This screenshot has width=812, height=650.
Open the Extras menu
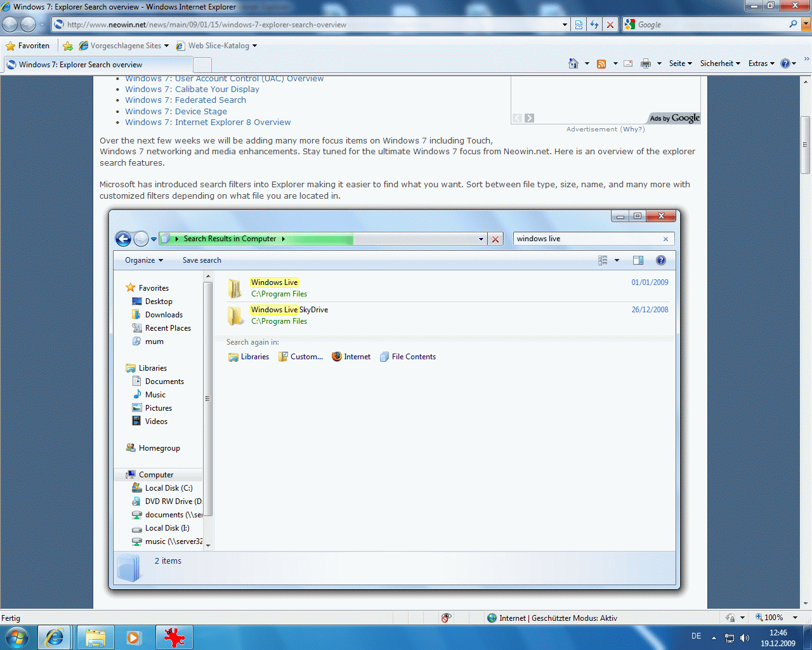(x=761, y=63)
